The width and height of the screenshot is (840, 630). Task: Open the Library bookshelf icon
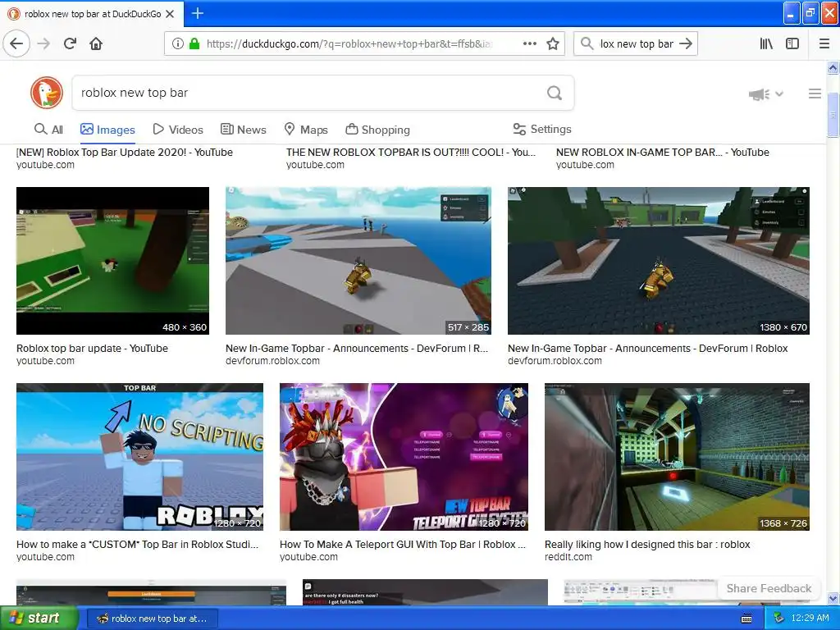pos(767,43)
